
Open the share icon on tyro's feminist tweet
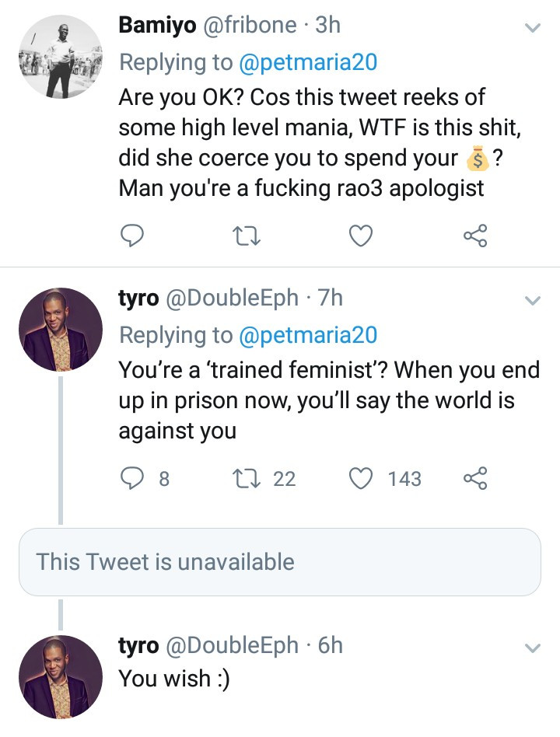point(475,479)
